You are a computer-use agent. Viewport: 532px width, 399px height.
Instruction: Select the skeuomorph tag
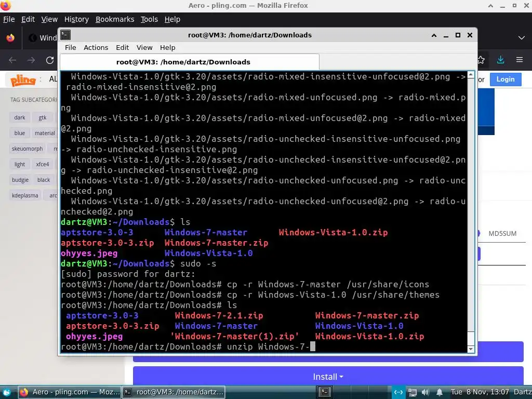tap(27, 149)
